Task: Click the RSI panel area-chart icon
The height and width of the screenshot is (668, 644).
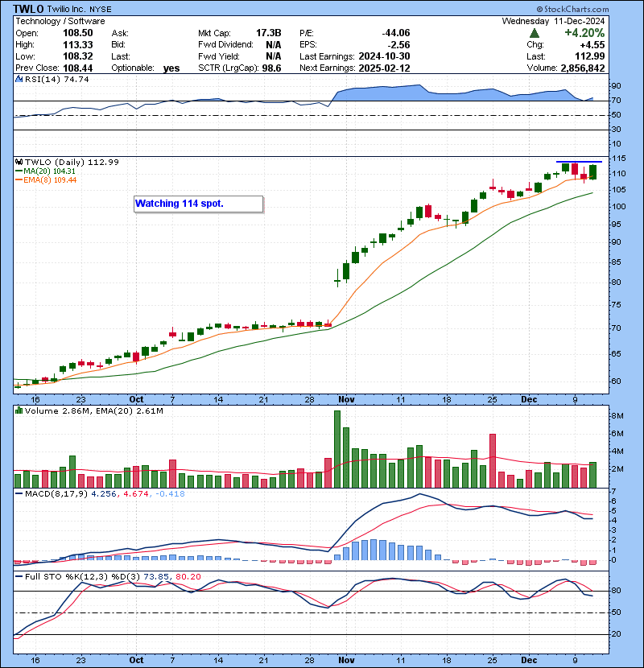Action: pos(19,79)
